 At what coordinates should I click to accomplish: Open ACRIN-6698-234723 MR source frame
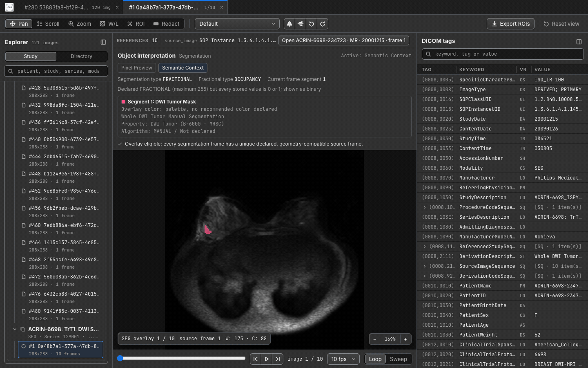[x=344, y=40]
